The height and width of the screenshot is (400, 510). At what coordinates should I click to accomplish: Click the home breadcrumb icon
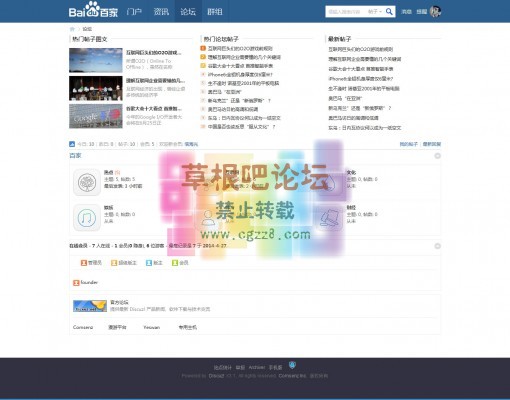pos(72,29)
